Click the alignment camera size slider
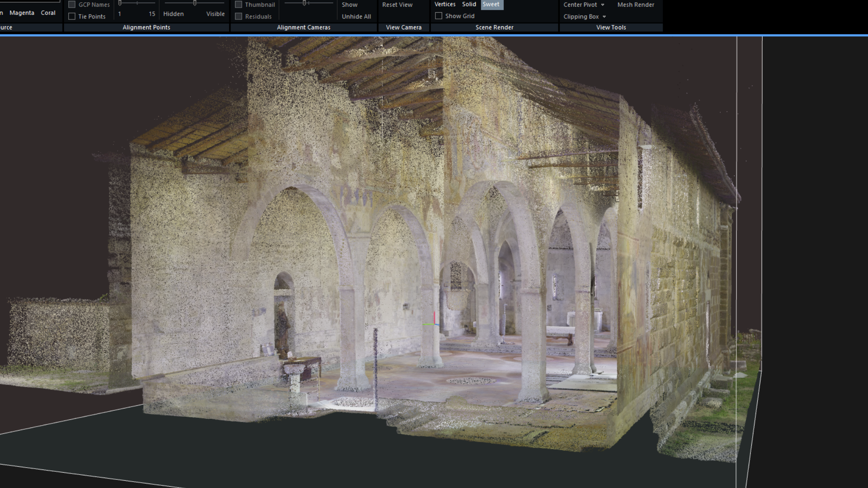This screenshot has height=488, width=868. [x=308, y=3]
